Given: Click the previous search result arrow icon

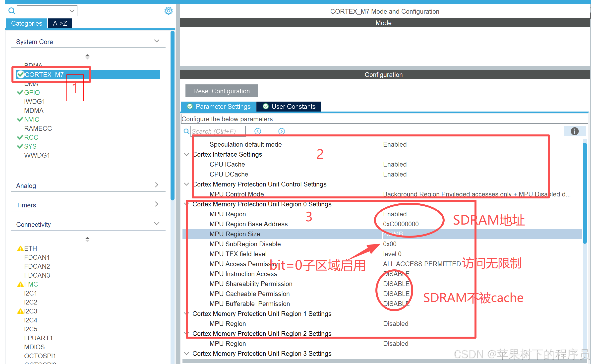Looking at the screenshot, I should pyautogui.click(x=258, y=131).
